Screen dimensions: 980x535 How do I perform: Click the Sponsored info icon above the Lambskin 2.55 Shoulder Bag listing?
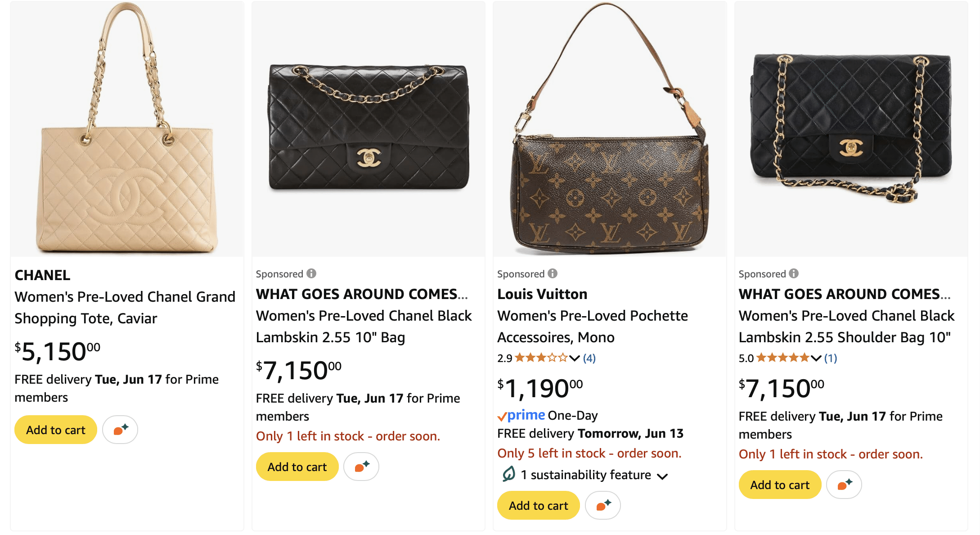[x=794, y=273]
